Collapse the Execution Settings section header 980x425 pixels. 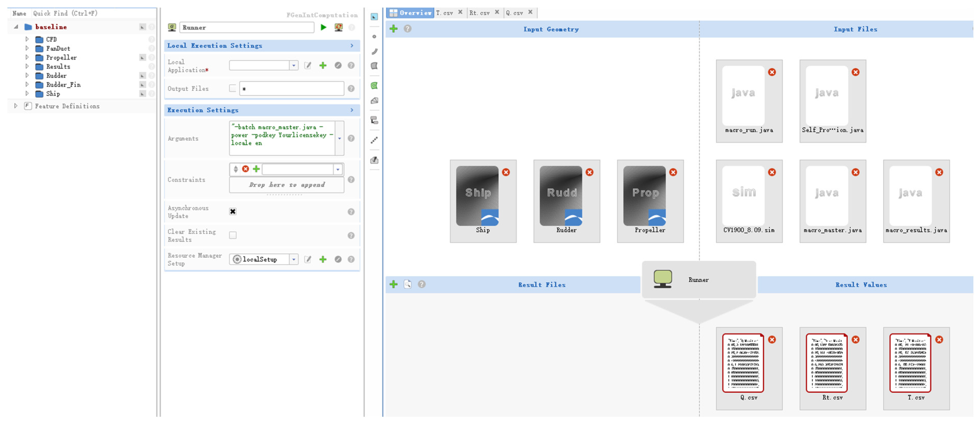[351, 110]
